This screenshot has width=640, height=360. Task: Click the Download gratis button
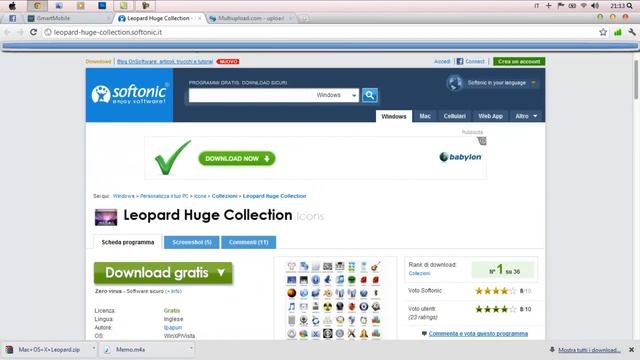[163, 273]
